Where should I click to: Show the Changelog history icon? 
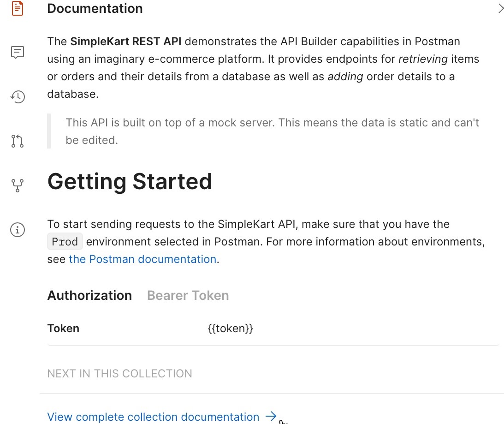click(x=18, y=96)
